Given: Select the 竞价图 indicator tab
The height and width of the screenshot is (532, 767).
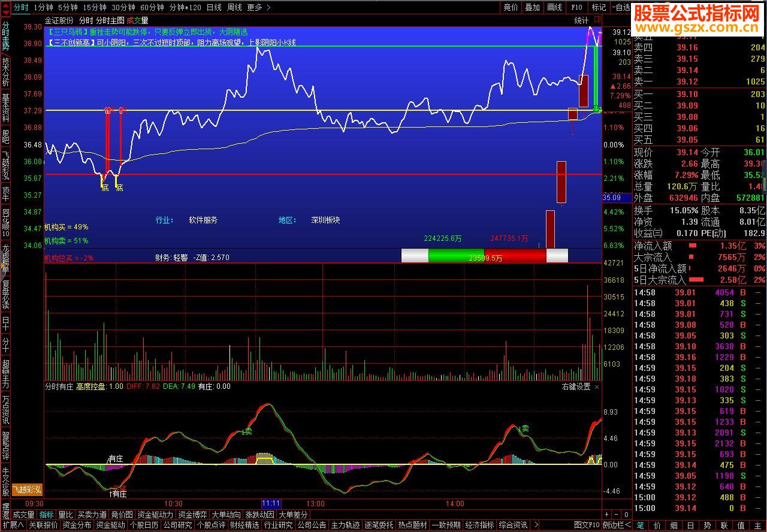Looking at the screenshot, I should (x=122, y=515).
